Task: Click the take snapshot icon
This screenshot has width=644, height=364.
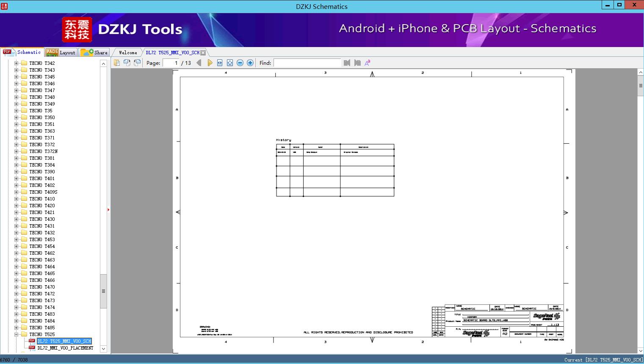Action: click(x=127, y=62)
